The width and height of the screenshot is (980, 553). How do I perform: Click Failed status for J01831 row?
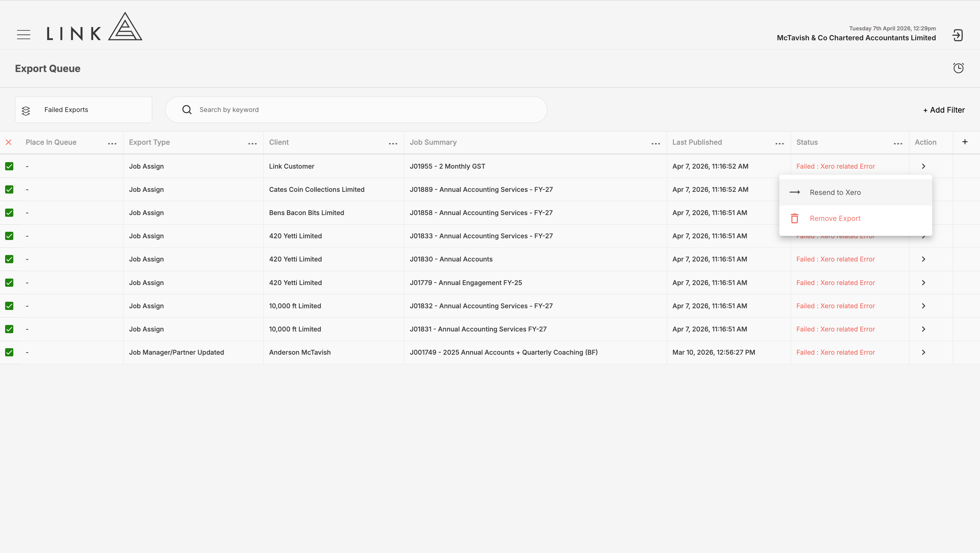pyautogui.click(x=835, y=329)
